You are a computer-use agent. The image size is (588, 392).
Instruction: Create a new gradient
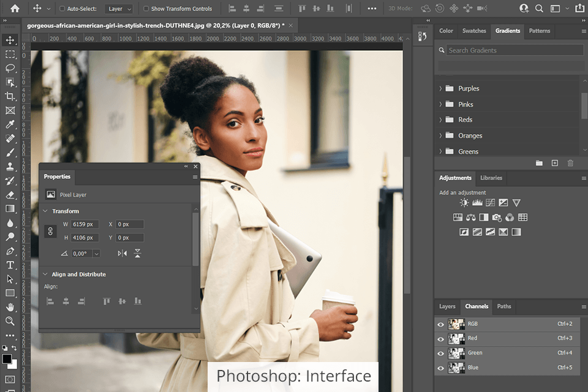point(555,163)
